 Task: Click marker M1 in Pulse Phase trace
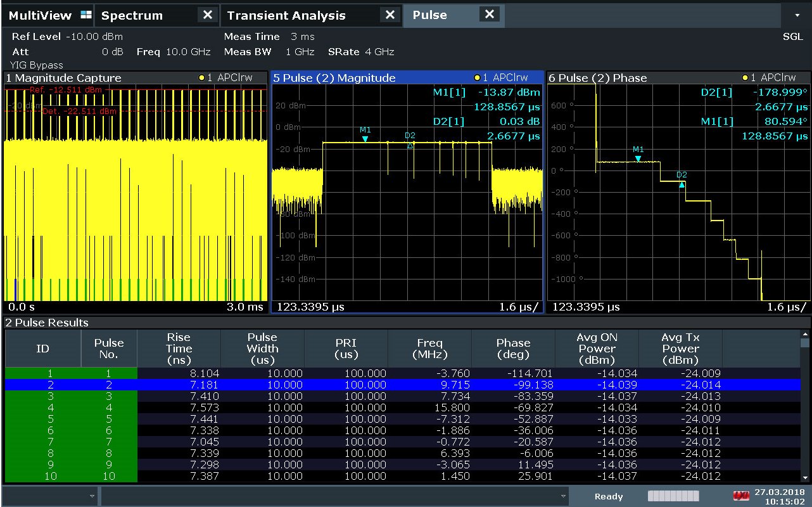pyautogui.click(x=638, y=158)
